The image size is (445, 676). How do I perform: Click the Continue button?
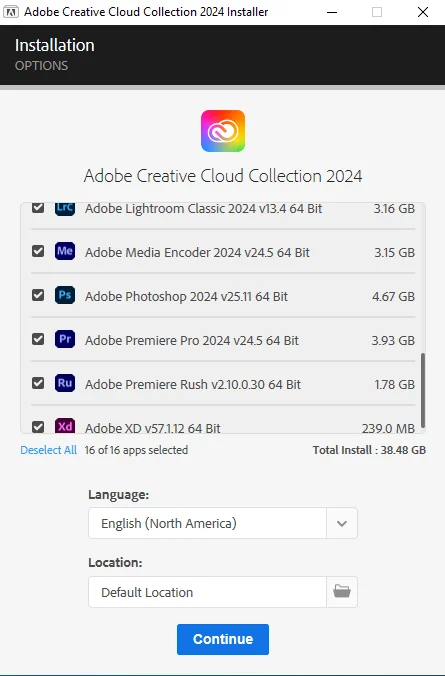[x=223, y=639]
